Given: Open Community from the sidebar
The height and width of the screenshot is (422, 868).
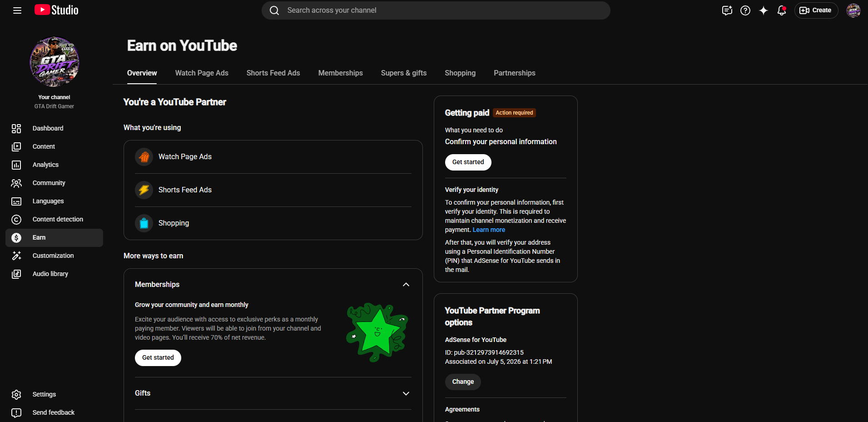Looking at the screenshot, I should tap(55, 183).
